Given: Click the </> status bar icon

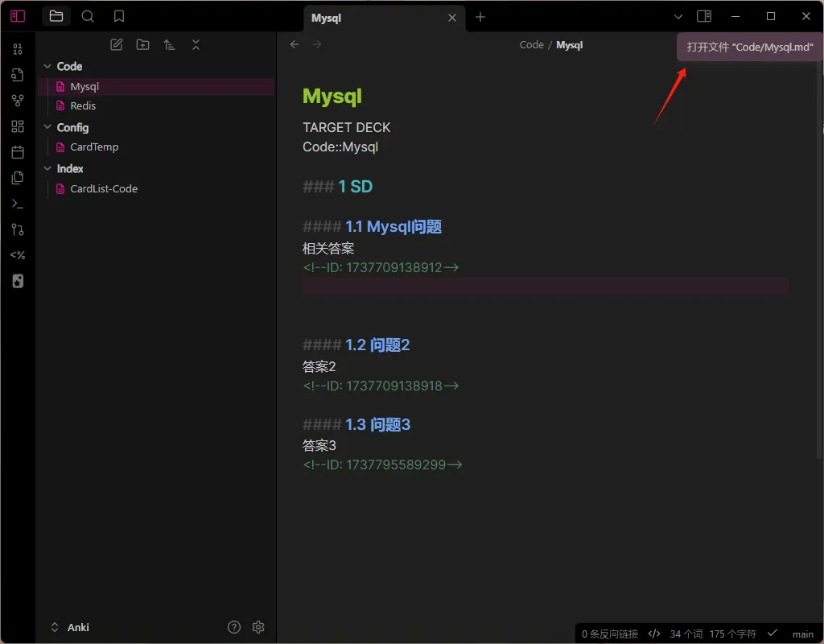Looking at the screenshot, I should pyautogui.click(x=653, y=634).
